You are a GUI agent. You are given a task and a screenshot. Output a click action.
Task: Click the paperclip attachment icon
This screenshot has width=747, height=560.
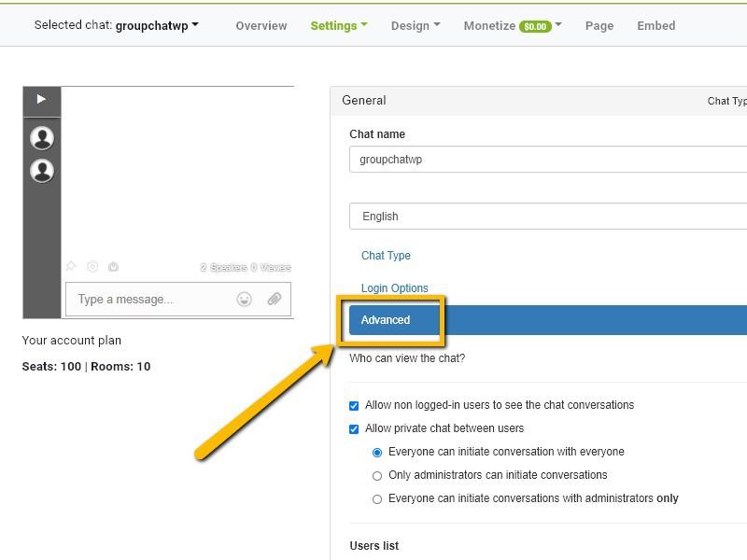(275, 300)
